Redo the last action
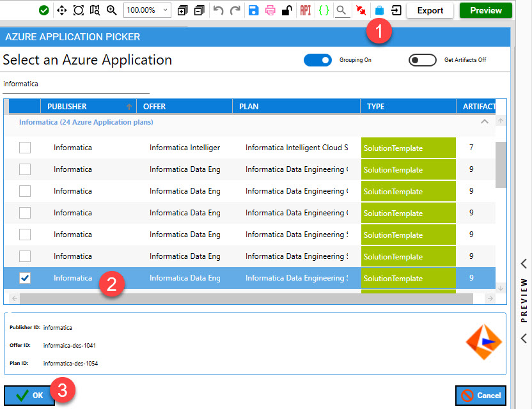 (x=235, y=10)
